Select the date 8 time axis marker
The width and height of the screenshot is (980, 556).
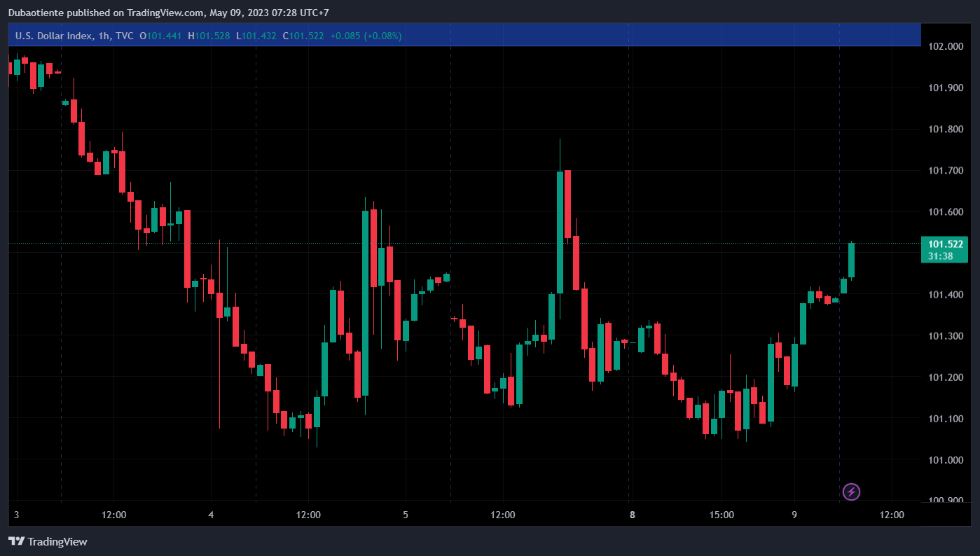[x=632, y=515]
